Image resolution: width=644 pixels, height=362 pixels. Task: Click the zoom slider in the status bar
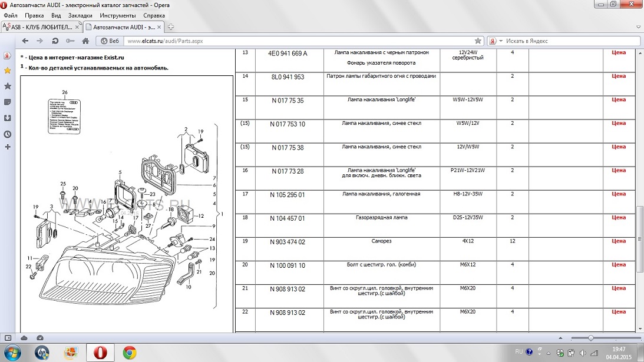590,338
